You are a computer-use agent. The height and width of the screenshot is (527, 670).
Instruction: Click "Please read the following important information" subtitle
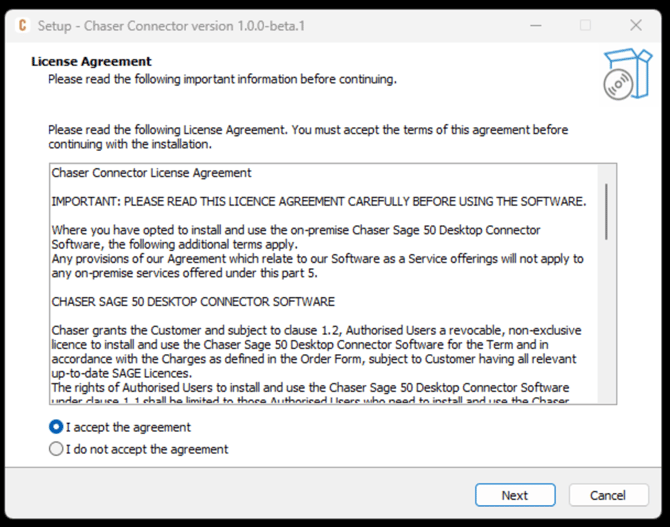(x=222, y=78)
